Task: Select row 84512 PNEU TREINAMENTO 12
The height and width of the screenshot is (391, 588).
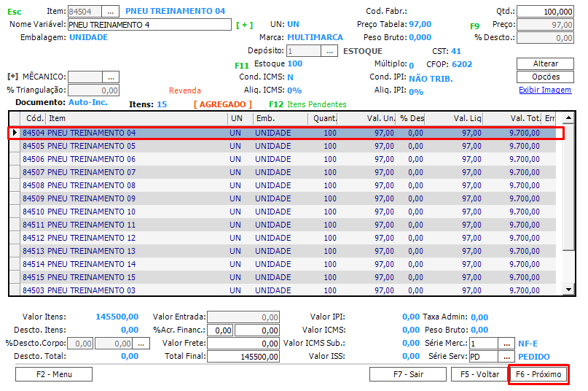Action: [288, 238]
